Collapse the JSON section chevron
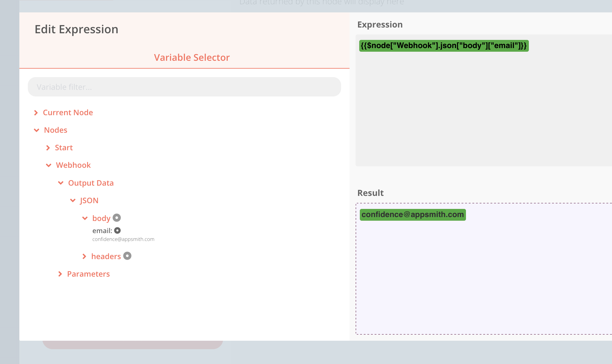Screen dimensions: 612x364 click(x=73, y=200)
